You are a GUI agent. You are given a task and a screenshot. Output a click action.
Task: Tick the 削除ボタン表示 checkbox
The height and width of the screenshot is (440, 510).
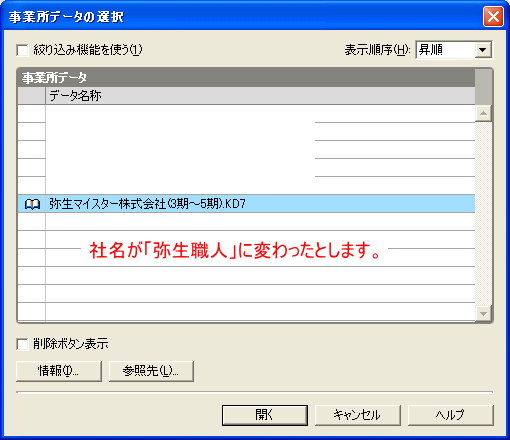(22, 344)
